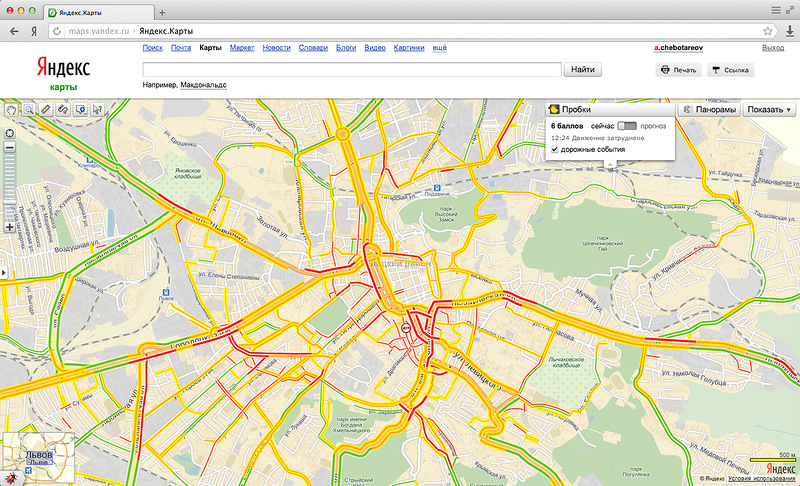Open the Блоги service link
The width and height of the screenshot is (800, 486).
point(346,47)
